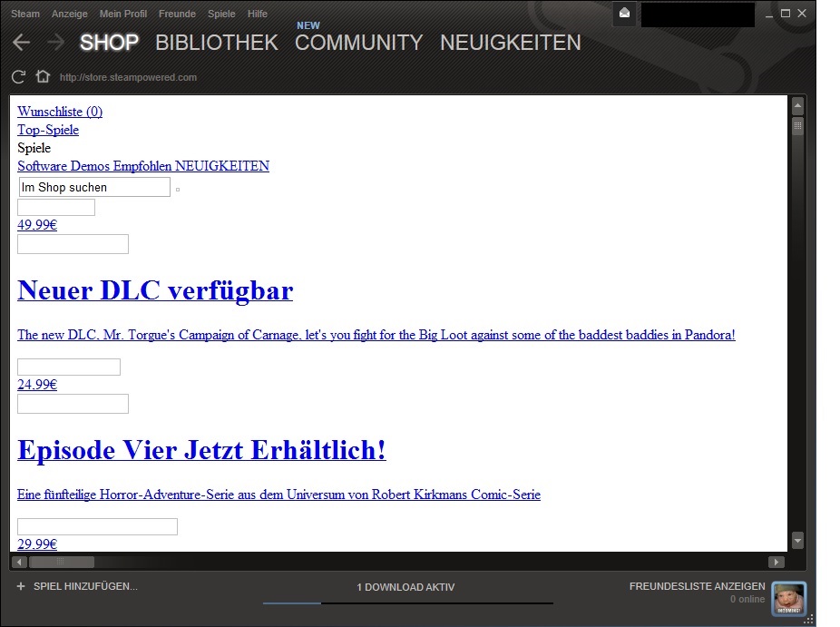
Task: Open the Wunschliste (0) link
Action: [x=60, y=112]
